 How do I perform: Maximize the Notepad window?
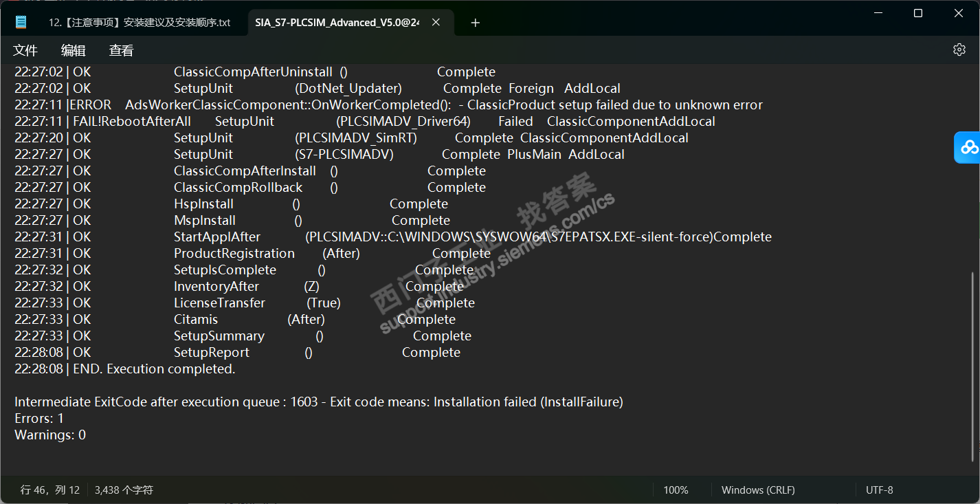pos(918,13)
